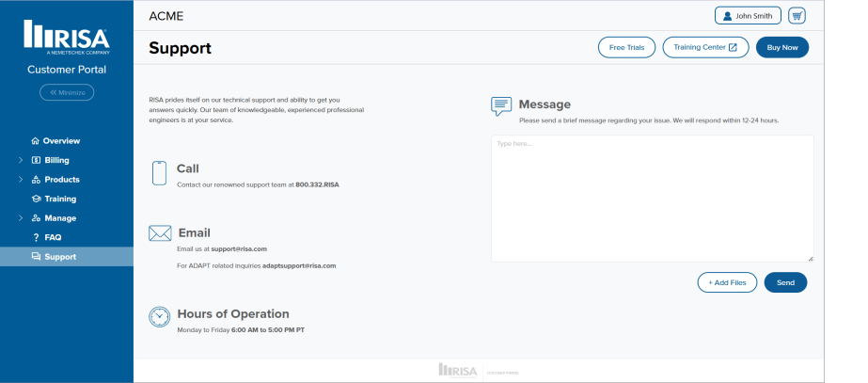Image resolution: width=868 pixels, height=383 pixels.
Task: Click the Hours of Operation heading
Action: (233, 313)
